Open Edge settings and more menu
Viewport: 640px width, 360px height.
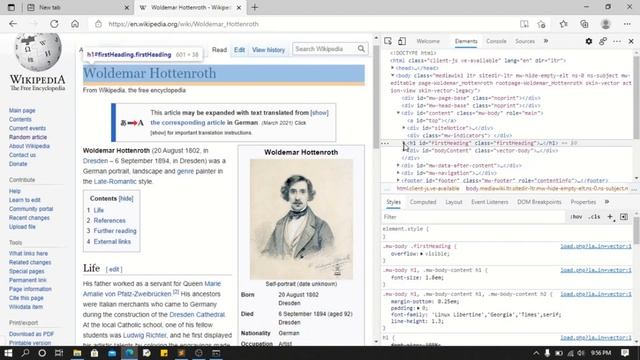[627, 24]
